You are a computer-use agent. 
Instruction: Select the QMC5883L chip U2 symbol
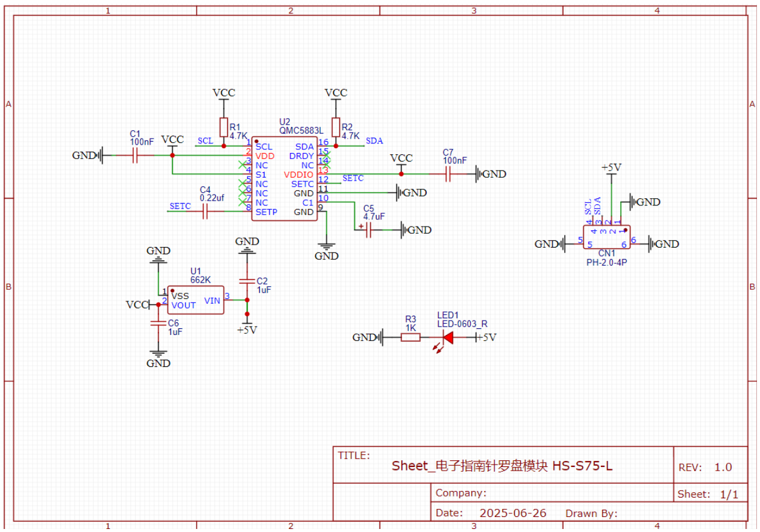284,178
